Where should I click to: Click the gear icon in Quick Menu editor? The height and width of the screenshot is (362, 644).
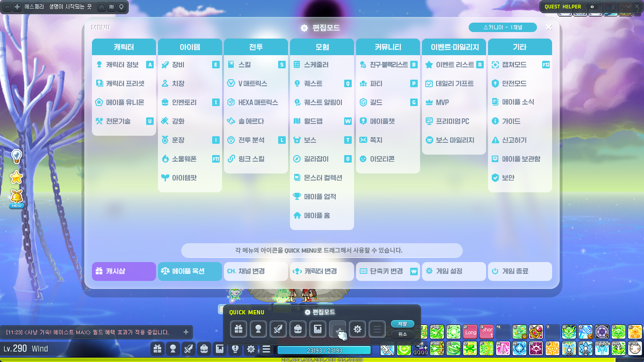pos(357,329)
